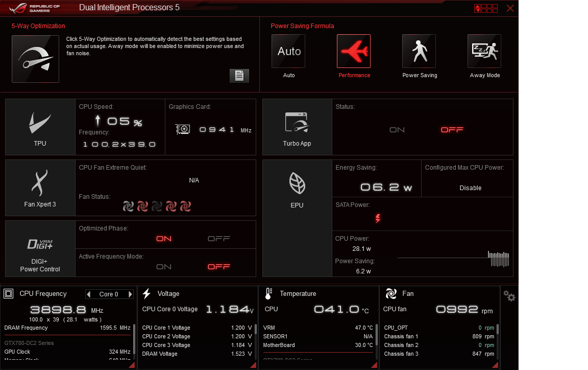Select Power Saving walking mode

(x=419, y=51)
